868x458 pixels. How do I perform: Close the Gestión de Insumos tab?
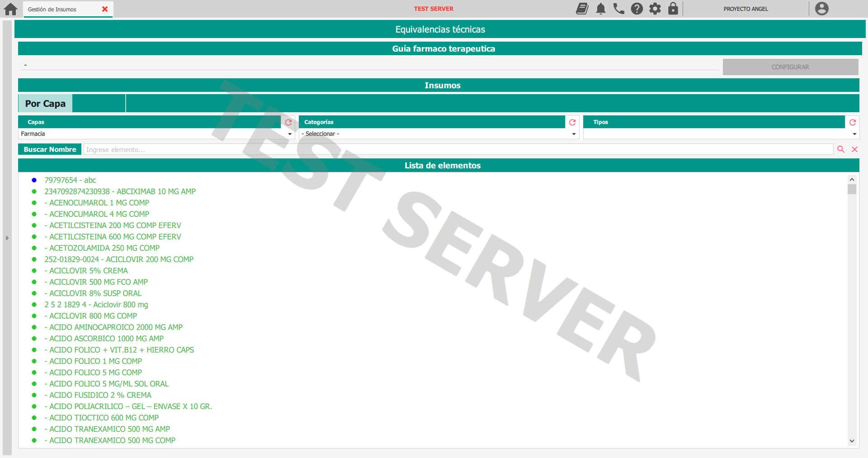tap(105, 9)
